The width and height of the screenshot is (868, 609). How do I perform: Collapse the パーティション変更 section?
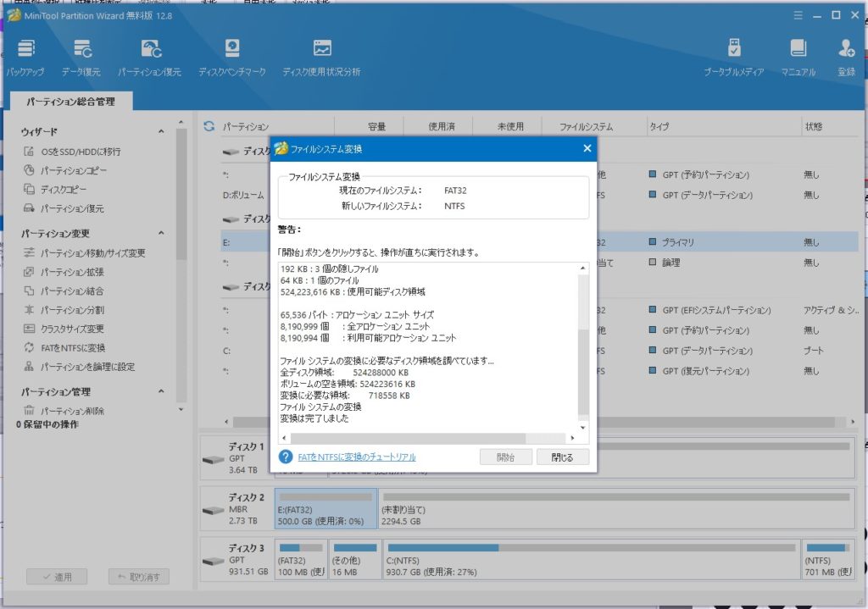point(161,234)
